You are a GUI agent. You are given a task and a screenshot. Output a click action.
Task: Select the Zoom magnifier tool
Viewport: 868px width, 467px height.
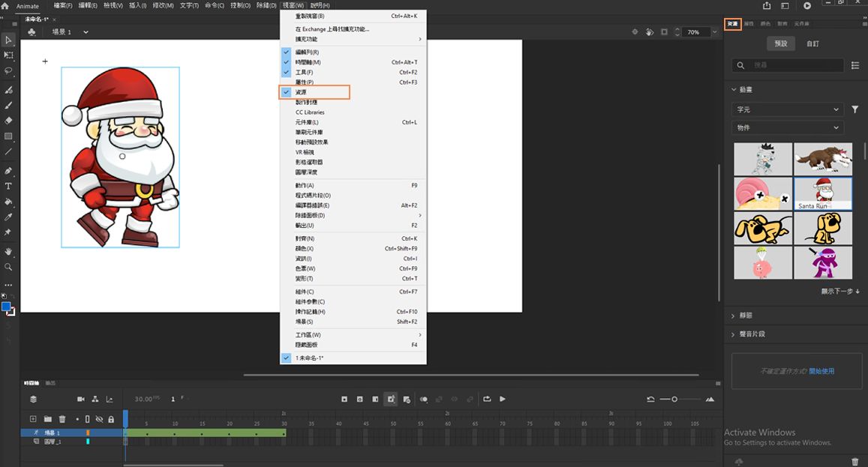click(x=8, y=267)
